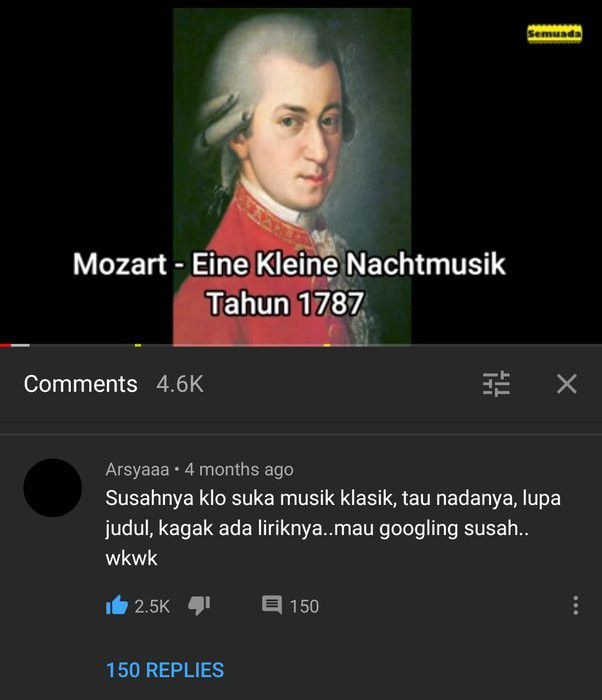The height and width of the screenshot is (700, 602).
Task: Dislike the Arsyaaa comment
Action: [199, 606]
